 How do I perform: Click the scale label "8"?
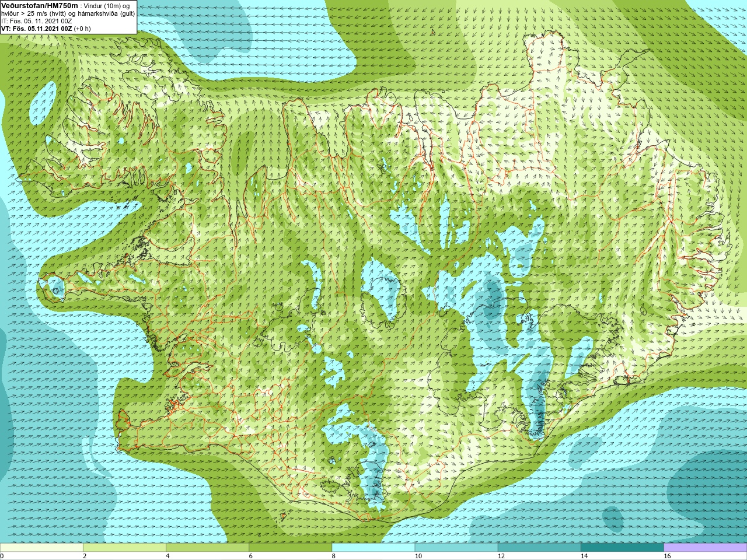click(334, 556)
